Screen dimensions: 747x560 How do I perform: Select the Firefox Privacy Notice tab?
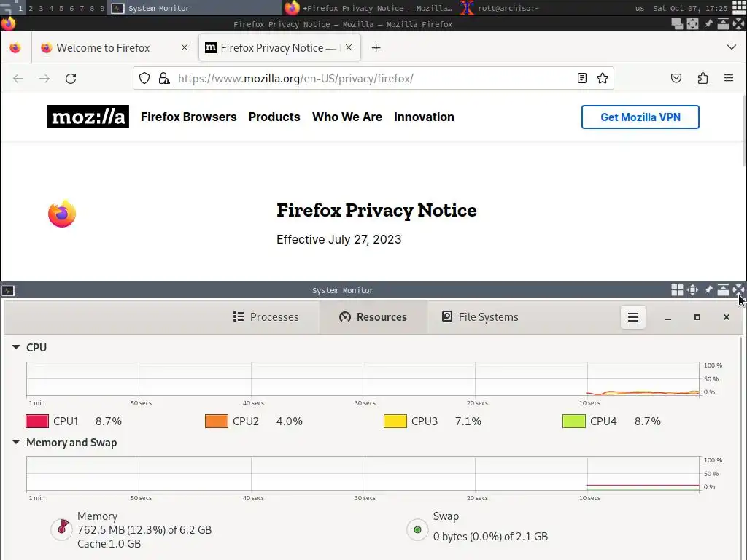pos(279,47)
